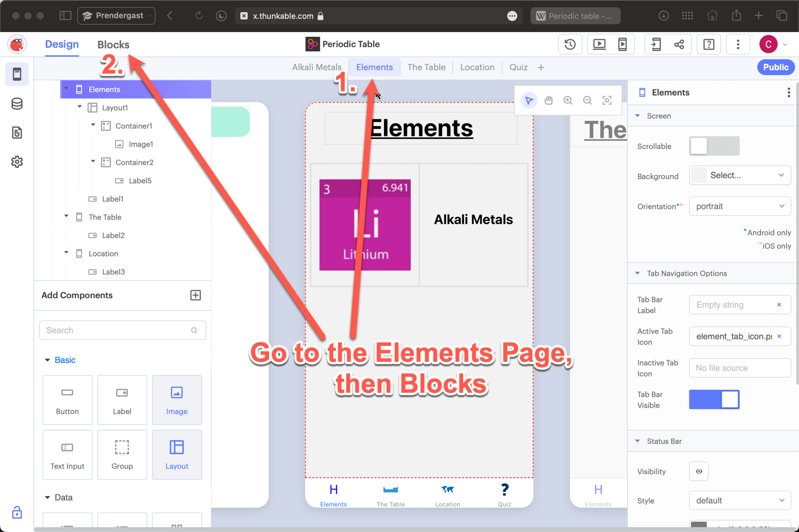Click the share project icon

679,44
